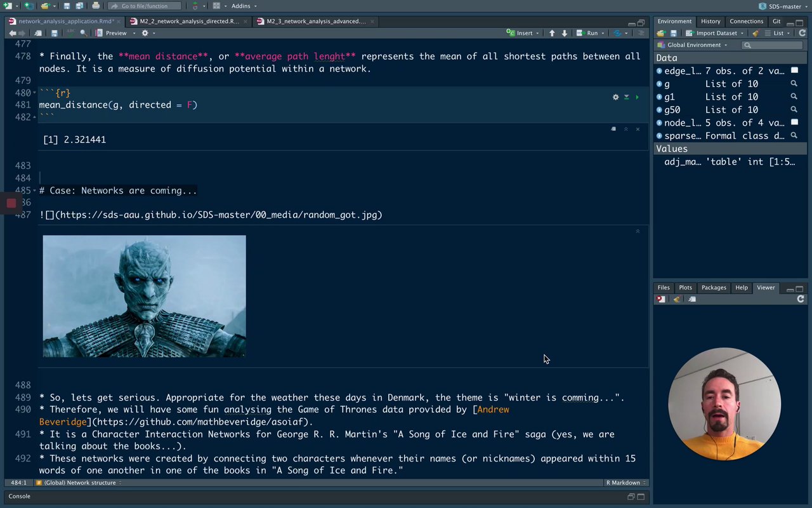Switch to the Plots tab
The image size is (812, 508).
(x=685, y=288)
